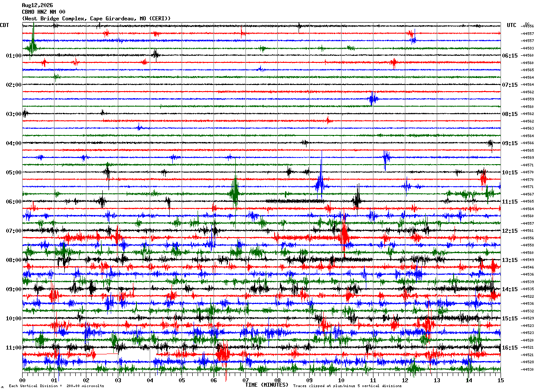Select the '06:00' CDT time label

click(x=14, y=202)
